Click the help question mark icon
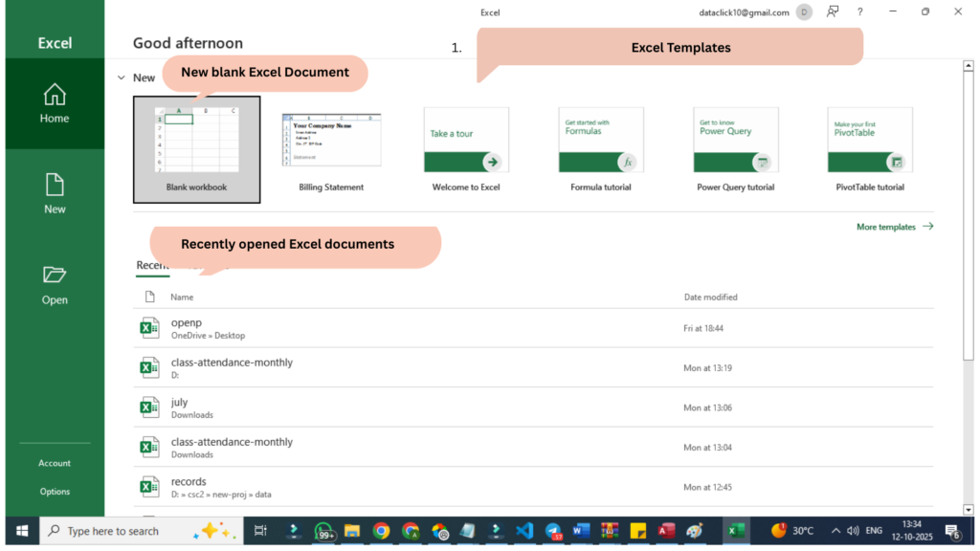Image resolution: width=980 pixels, height=551 pixels. click(x=859, y=11)
